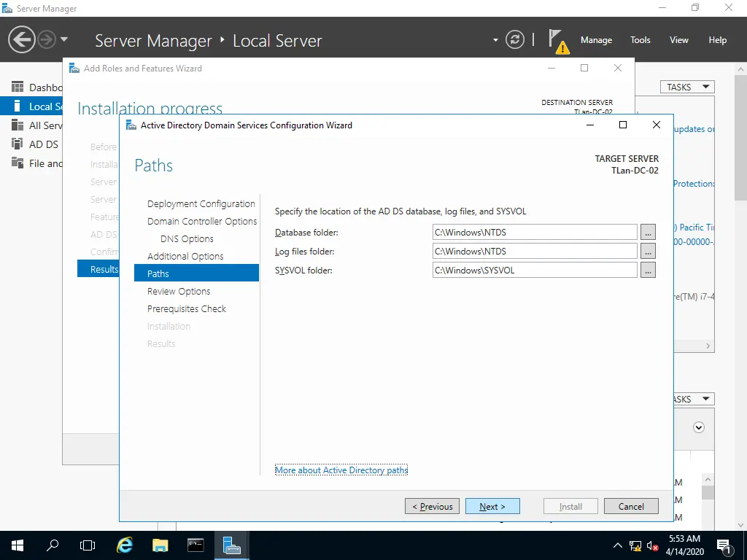This screenshot has width=747, height=560.
Task: Browse for the Database folder
Action: point(648,233)
